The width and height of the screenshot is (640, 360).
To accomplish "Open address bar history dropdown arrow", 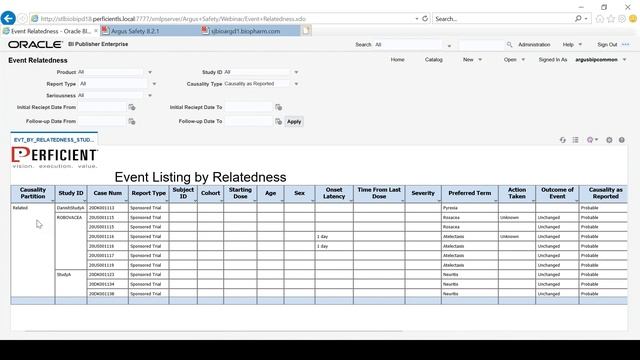I will tap(416, 19).
